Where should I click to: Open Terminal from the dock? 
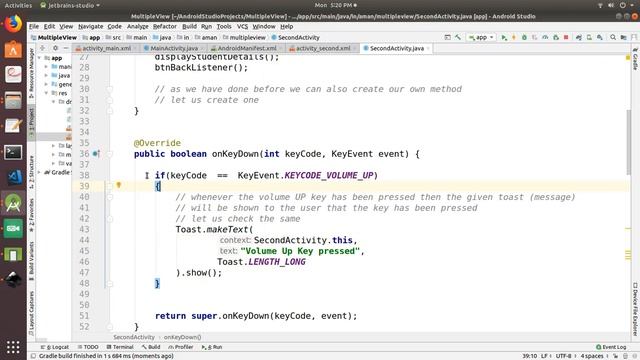tap(13, 153)
